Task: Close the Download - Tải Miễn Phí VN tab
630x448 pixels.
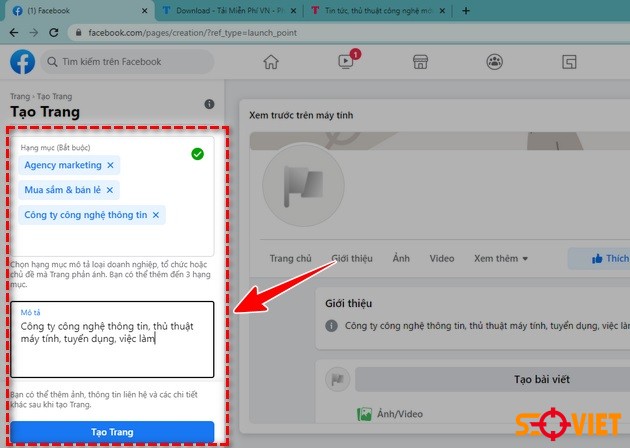Action: (x=293, y=11)
